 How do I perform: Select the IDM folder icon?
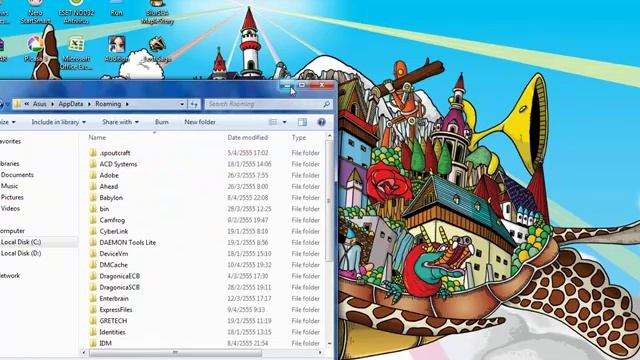pyautogui.click(x=93, y=343)
